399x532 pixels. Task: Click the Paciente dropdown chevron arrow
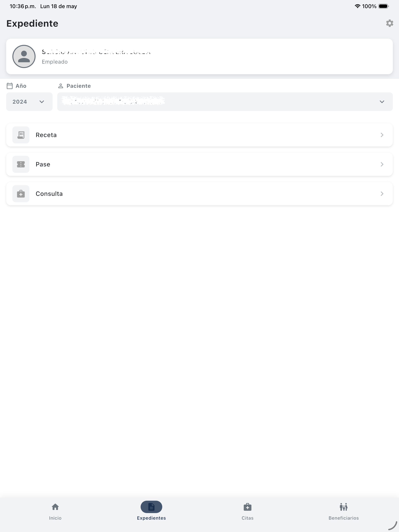tap(382, 102)
